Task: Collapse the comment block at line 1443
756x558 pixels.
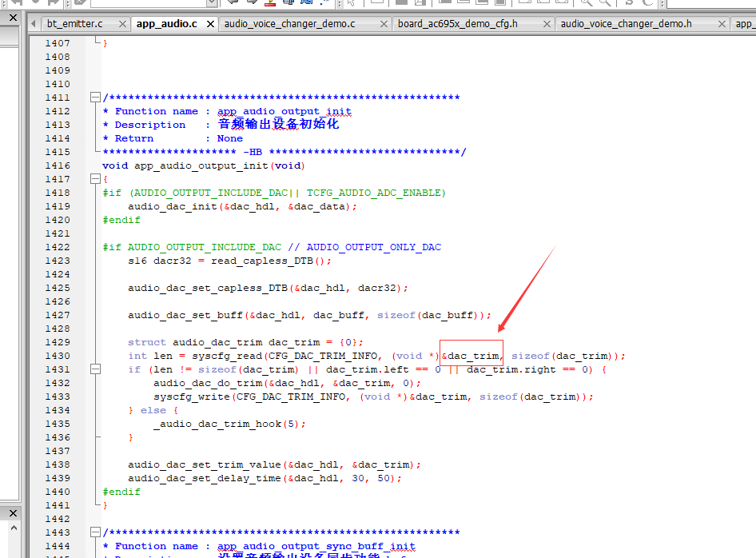Action: click(x=95, y=532)
